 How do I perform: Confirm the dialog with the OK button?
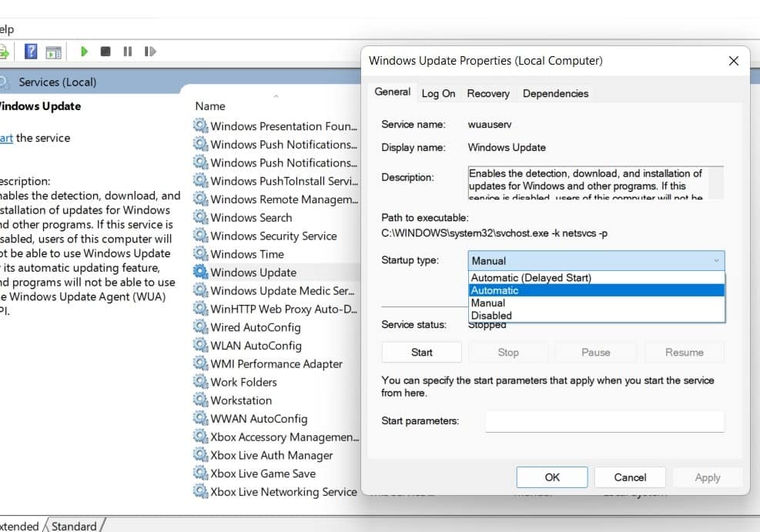pos(552,477)
